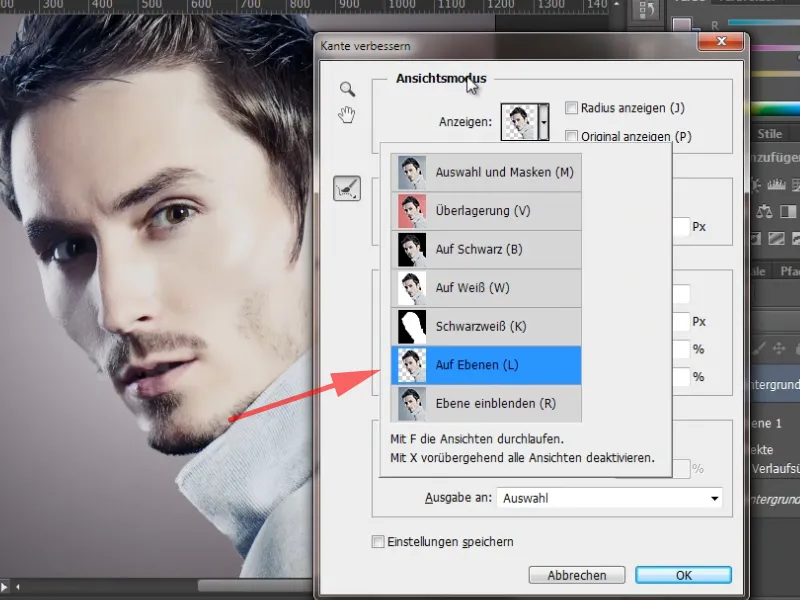
Task: Click the Levels adjustment icon
Action: [x=777, y=185]
